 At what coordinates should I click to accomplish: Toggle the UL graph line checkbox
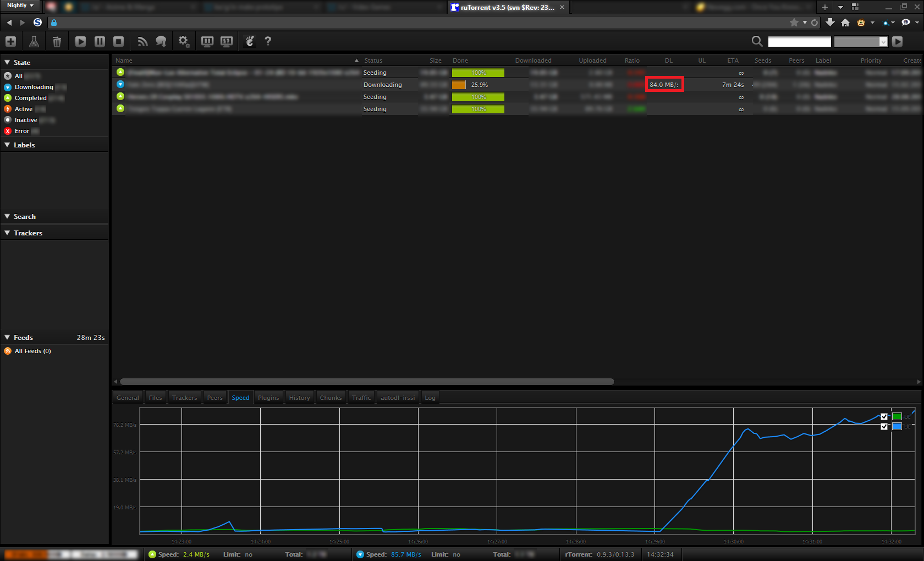(884, 416)
